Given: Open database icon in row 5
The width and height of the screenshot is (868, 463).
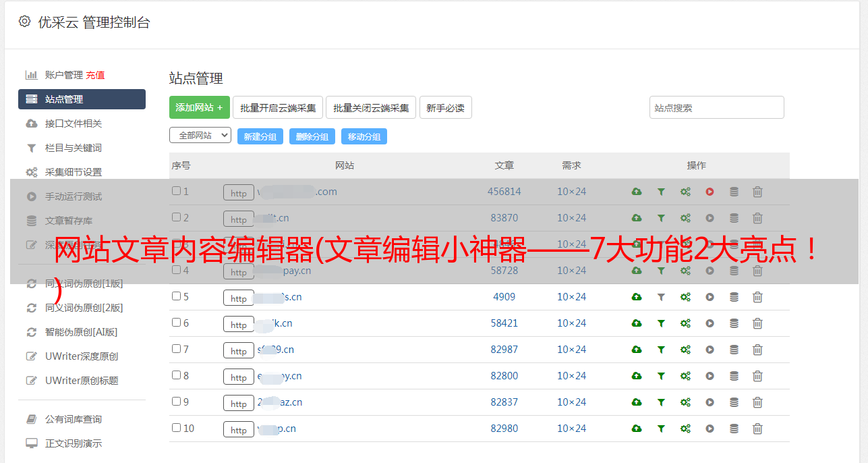Looking at the screenshot, I should (734, 297).
